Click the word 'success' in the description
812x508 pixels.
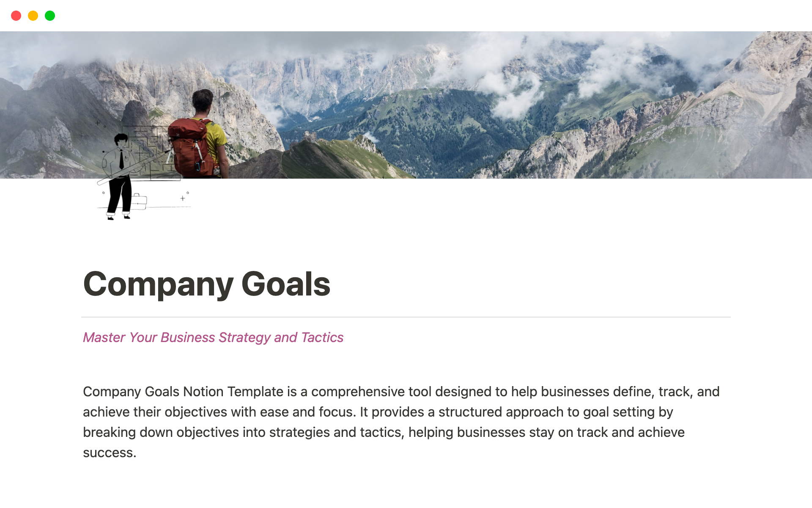[x=109, y=452]
